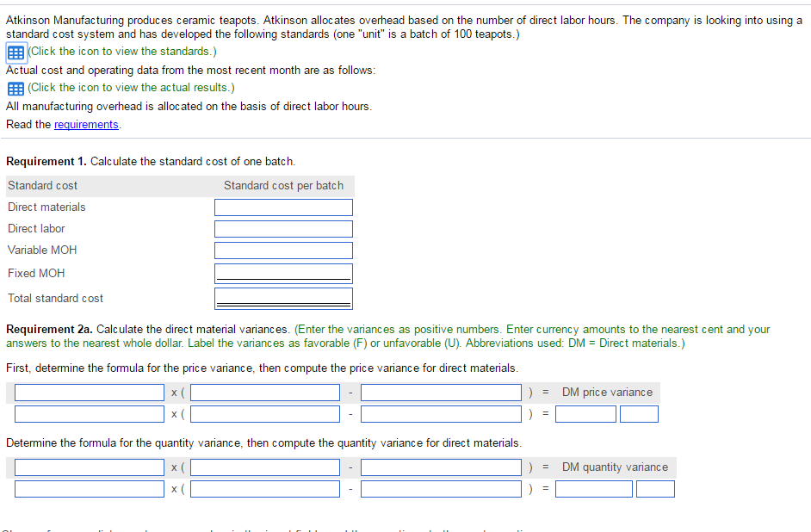Screen dimensions: 811x532
Task: Click DM quantity variance formula field after minus sign
Action: pos(441,467)
